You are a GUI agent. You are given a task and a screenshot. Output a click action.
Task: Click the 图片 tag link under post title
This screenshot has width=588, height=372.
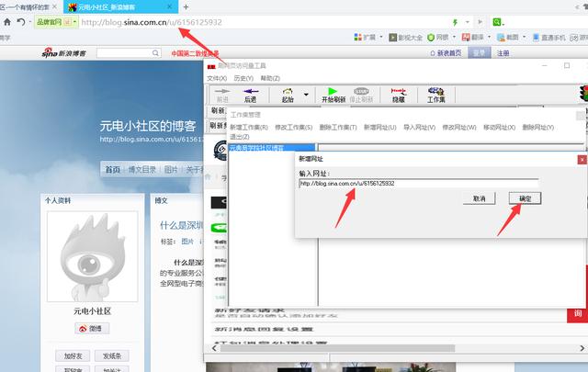click(x=187, y=242)
